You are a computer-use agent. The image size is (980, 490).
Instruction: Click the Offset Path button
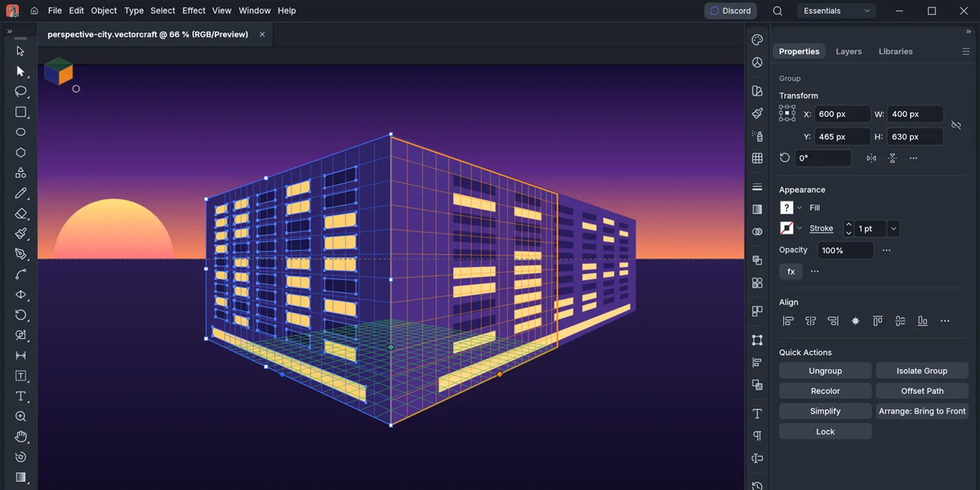pos(922,391)
